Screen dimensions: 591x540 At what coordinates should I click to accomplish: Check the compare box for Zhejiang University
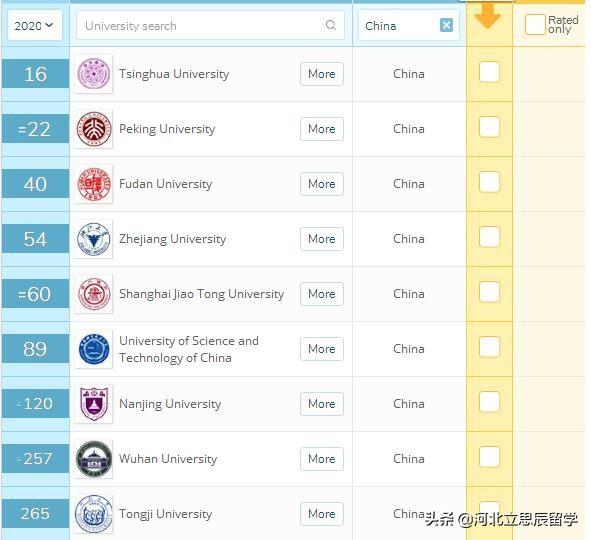pos(489,237)
